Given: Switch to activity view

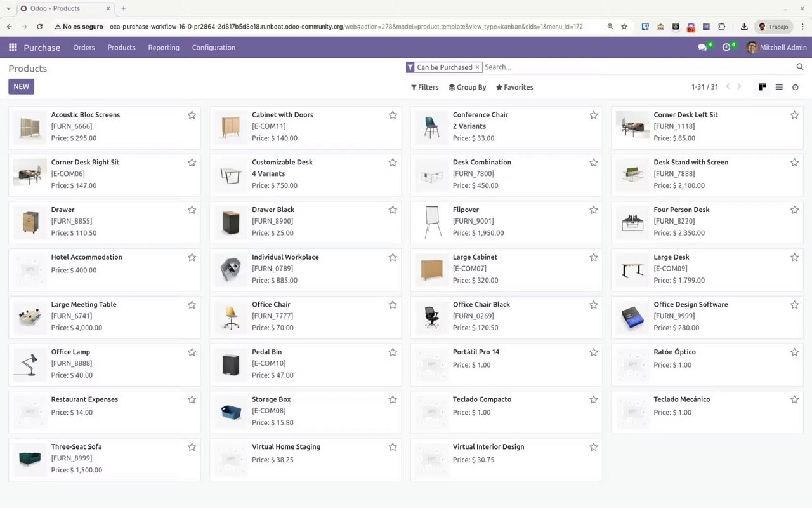Looking at the screenshot, I should [x=796, y=87].
